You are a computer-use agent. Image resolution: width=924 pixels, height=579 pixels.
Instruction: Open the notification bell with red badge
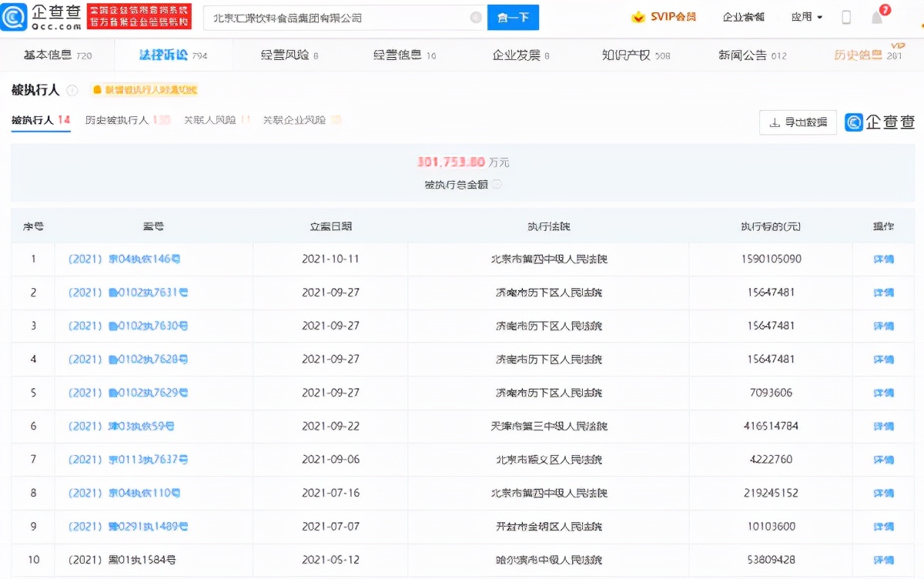tap(878, 16)
